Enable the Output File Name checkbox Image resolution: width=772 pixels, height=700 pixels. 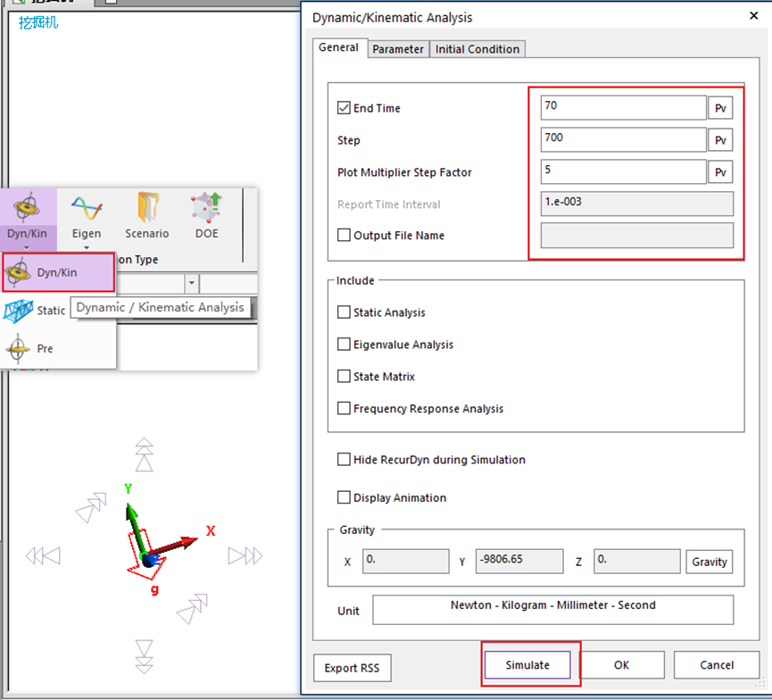(344, 235)
